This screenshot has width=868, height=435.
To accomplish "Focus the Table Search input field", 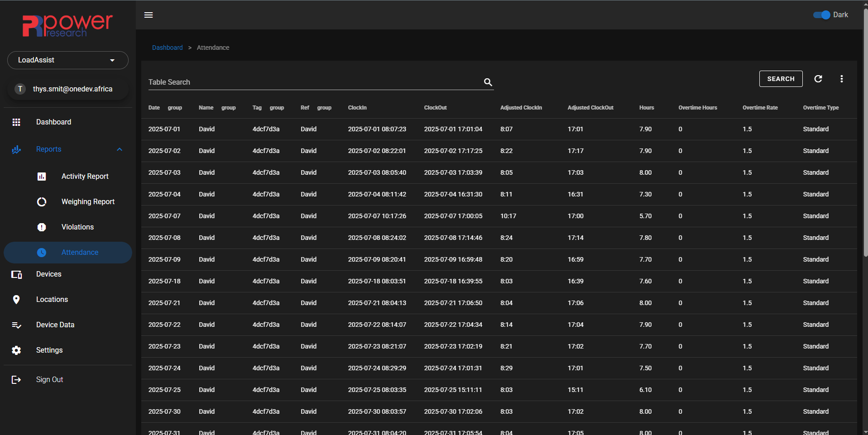I will tap(315, 82).
